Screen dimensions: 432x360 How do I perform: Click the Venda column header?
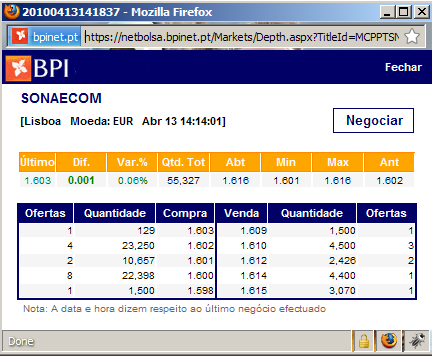click(x=242, y=213)
